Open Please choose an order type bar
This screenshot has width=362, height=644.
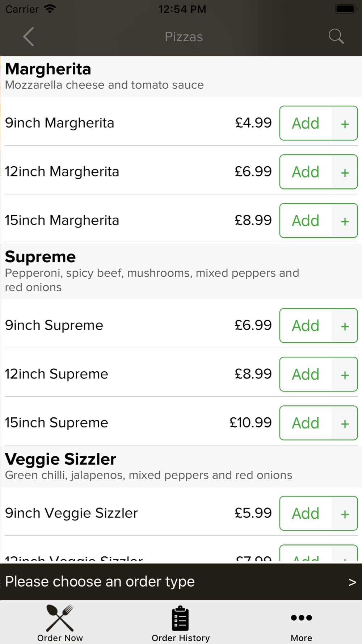click(181, 582)
